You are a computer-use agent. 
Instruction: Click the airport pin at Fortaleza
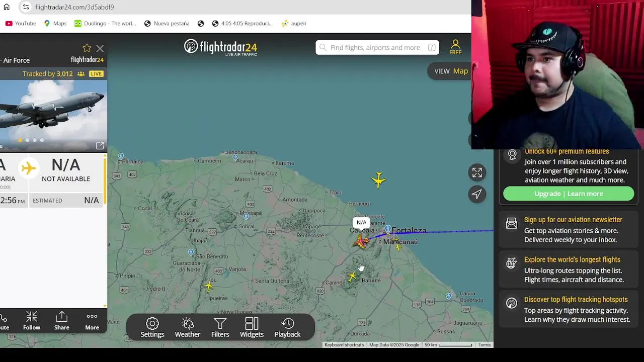[x=387, y=229]
